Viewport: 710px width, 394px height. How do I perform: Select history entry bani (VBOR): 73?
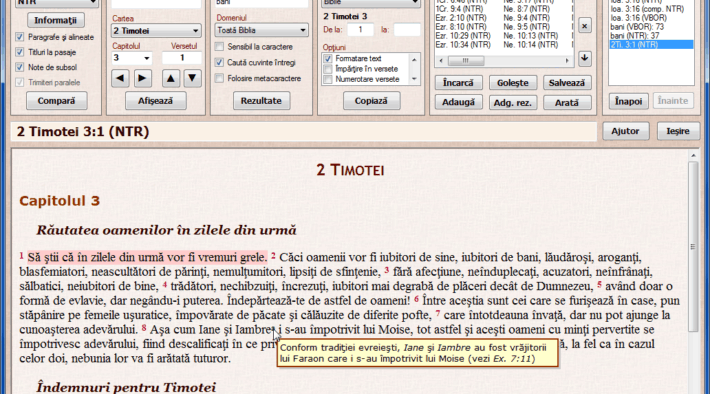point(637,27)
